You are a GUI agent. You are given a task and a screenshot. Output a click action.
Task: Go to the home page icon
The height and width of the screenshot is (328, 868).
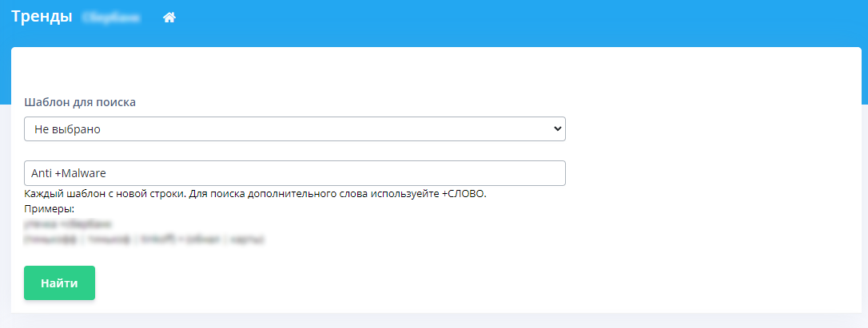[x=169, y=18]
